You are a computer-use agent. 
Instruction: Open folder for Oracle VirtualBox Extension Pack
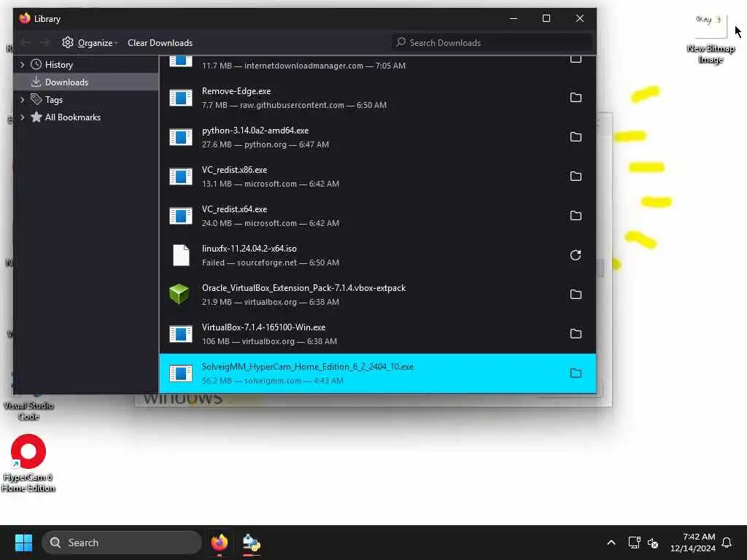[576, 295]
